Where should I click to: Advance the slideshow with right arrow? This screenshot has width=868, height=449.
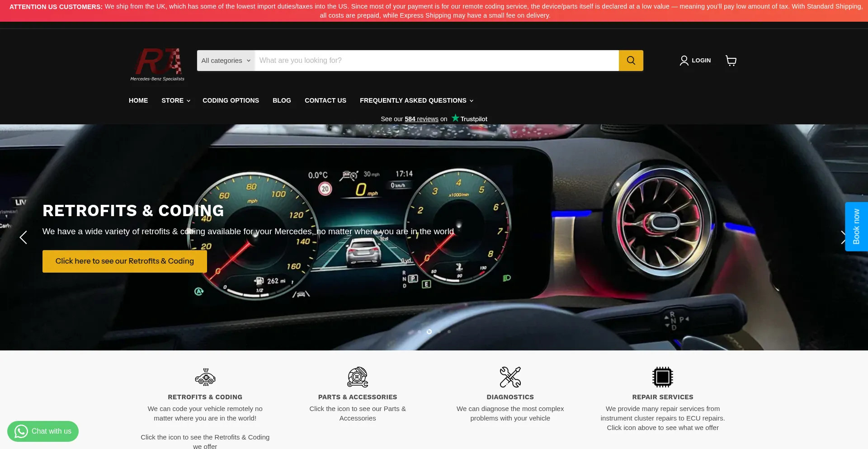coord(844,237)
